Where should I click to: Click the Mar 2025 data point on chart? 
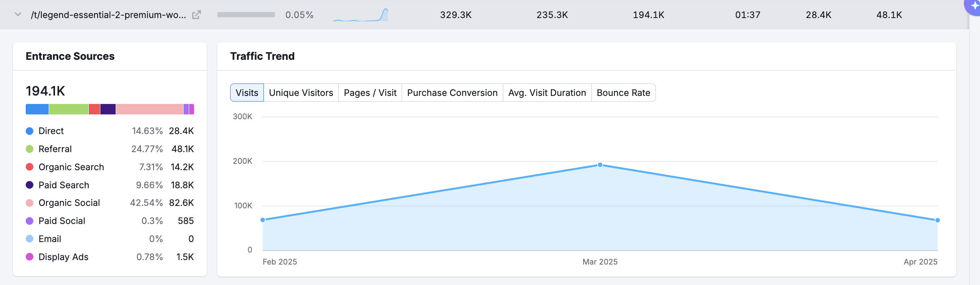(x=600, y=165)
